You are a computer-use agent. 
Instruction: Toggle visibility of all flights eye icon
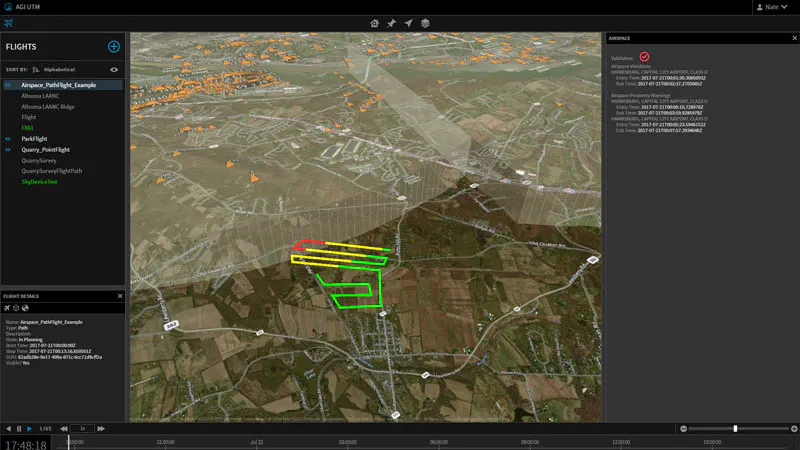[114, 69]
